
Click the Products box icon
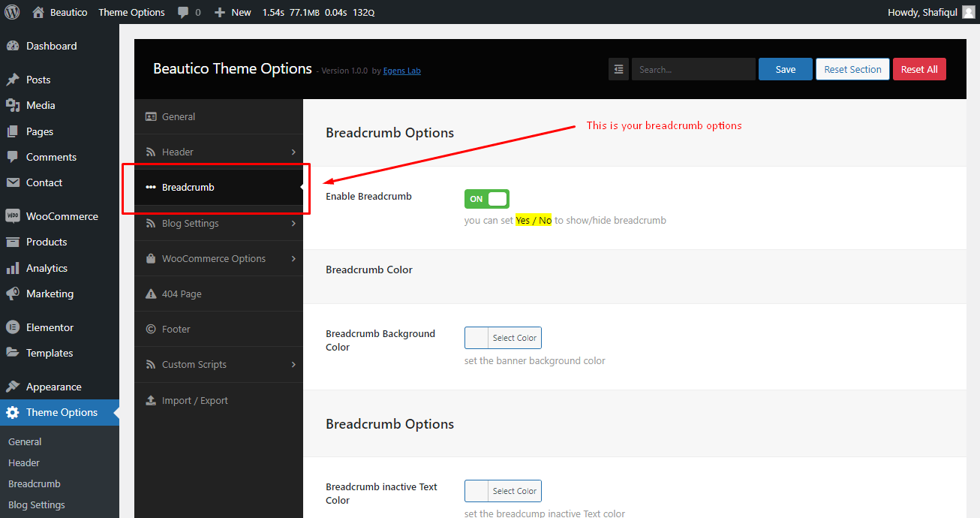12,242
